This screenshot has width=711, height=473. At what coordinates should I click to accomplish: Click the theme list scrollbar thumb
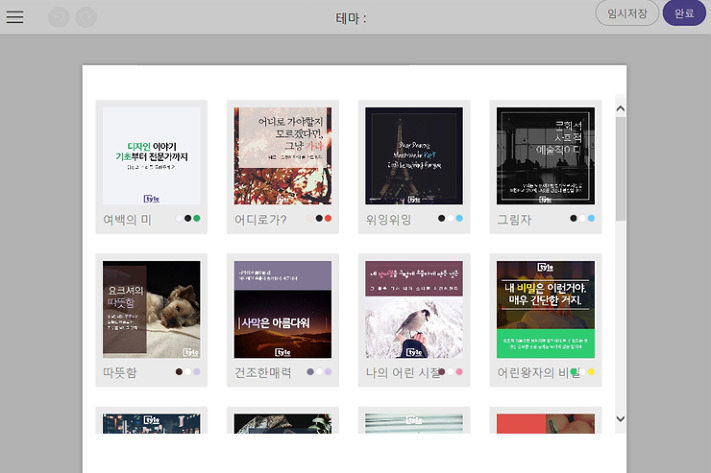[620, 169]
